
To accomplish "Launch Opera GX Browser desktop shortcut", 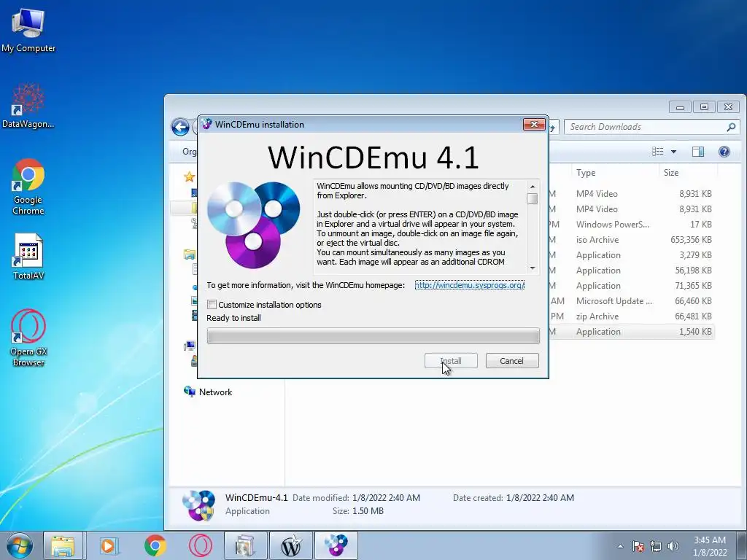I will (x=28, y=338).
